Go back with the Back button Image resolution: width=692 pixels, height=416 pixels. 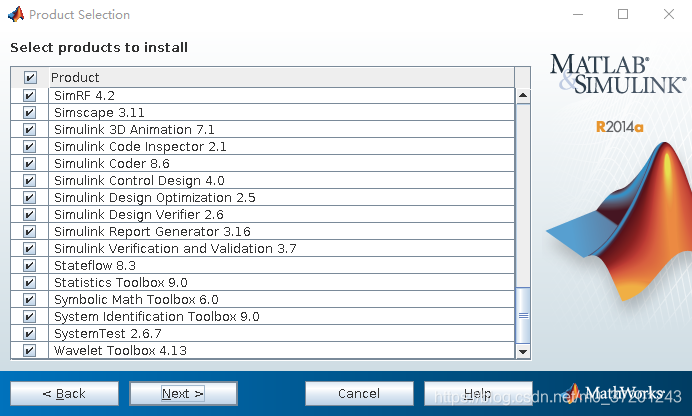(x=64, y=394)
